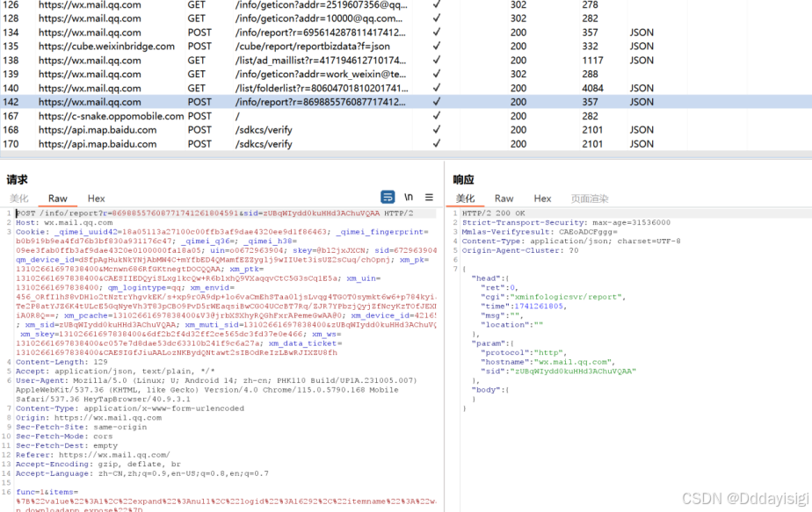Click status 302 cell in row 139

click(x=518, y=74)
